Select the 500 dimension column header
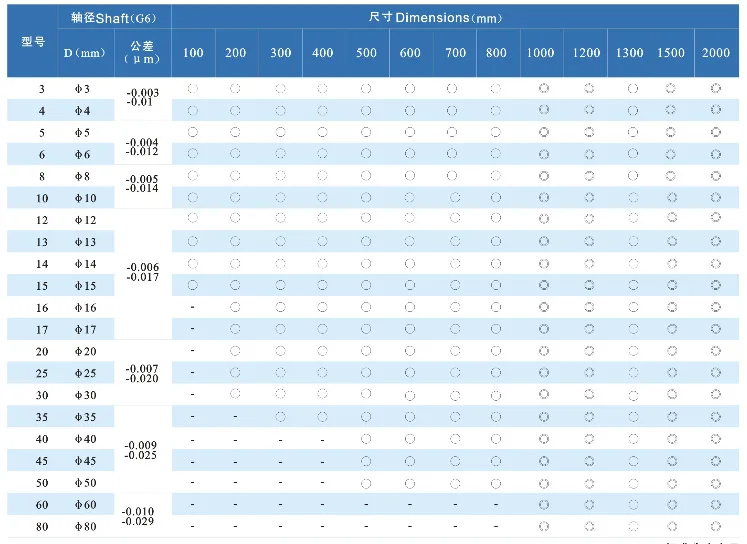Screen dimensions: 747x544 366,53
